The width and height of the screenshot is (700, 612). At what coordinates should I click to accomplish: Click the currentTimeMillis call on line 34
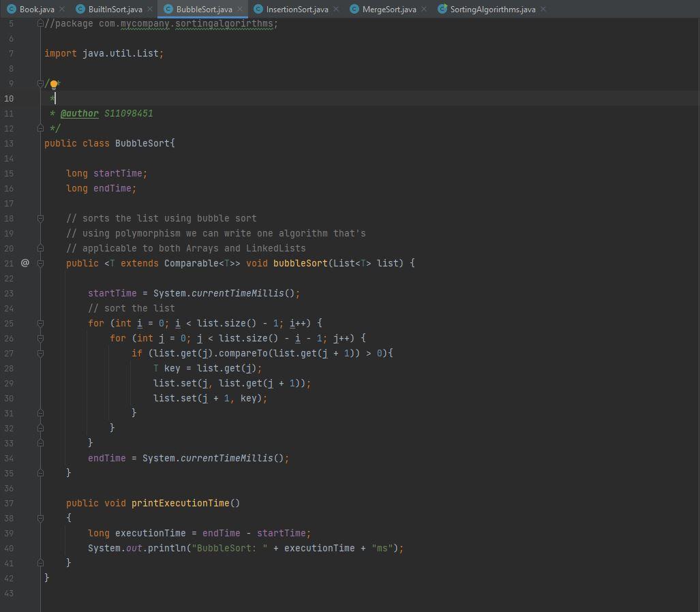[x=226, y=458]
